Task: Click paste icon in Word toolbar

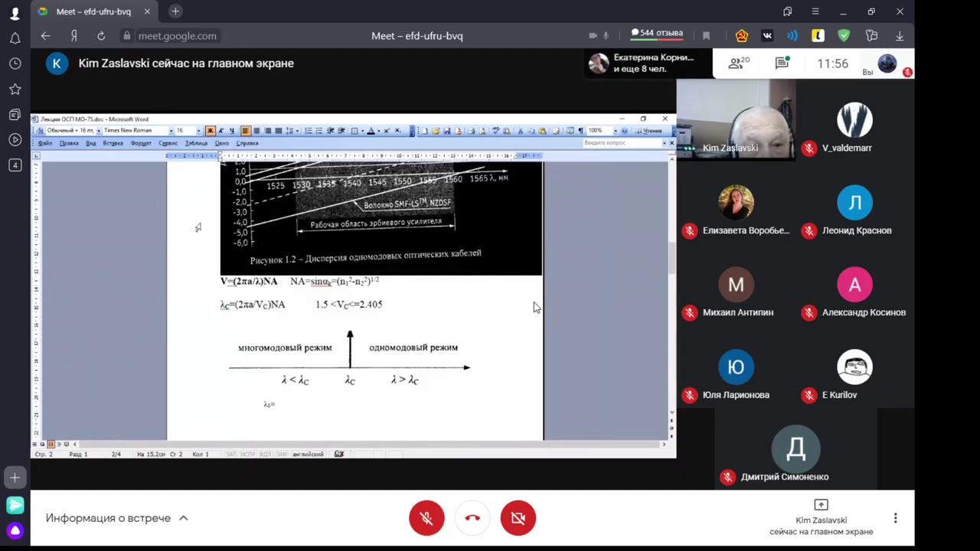Action: coord(542,131)
